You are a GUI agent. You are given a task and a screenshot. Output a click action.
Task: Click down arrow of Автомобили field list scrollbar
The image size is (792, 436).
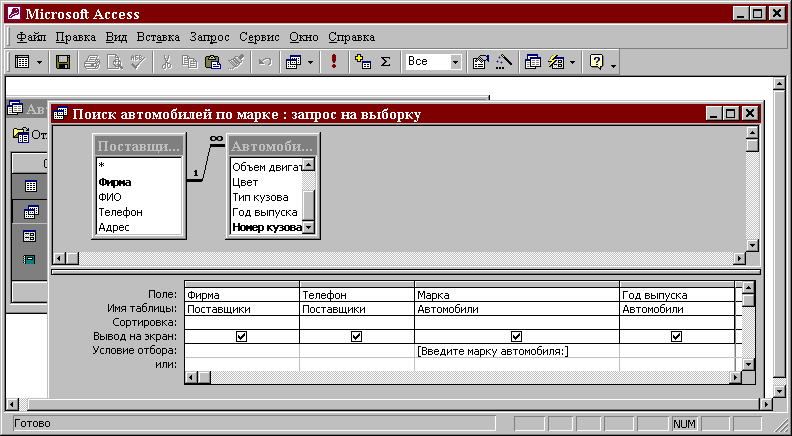pyautogui.click(x=309, y=228)
